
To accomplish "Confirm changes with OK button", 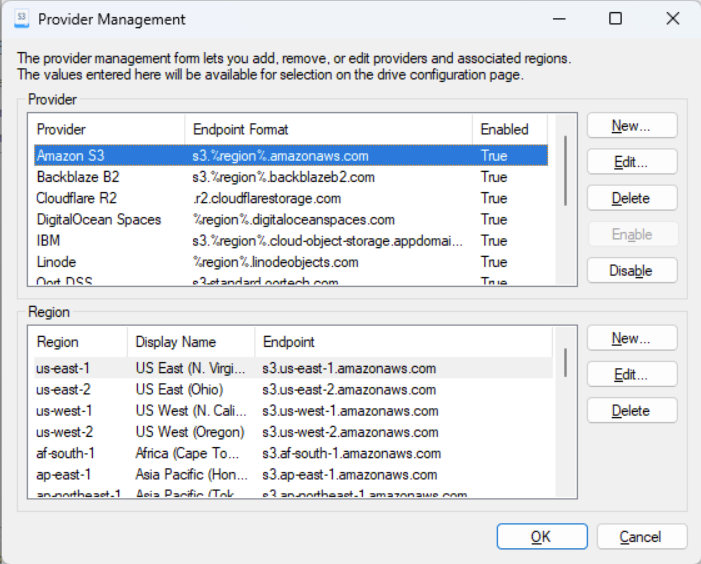I will [542, 536].
